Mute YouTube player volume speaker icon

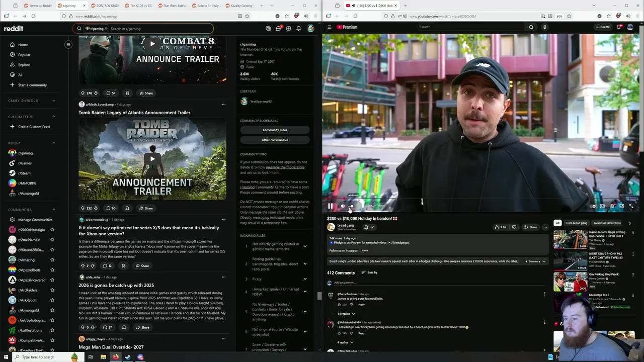[343, 206]
